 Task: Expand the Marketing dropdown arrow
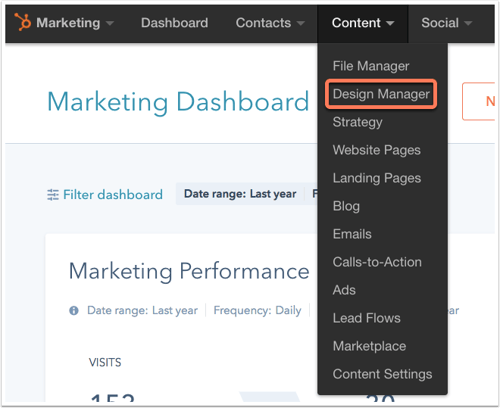pos(110,23)
